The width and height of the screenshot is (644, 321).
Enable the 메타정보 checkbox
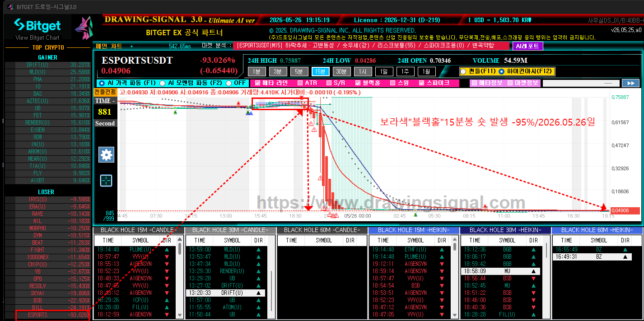tap(474, 83)
